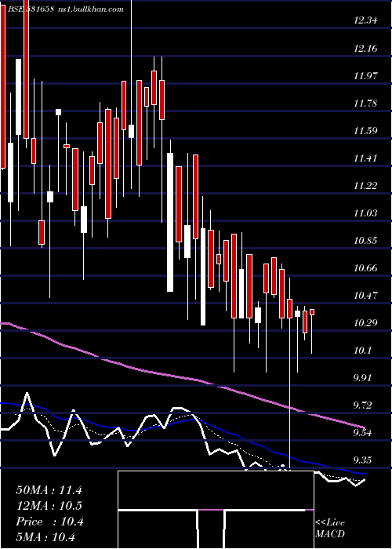
Task: Click the 11.59 price axis label
Action: coord(365,131)
